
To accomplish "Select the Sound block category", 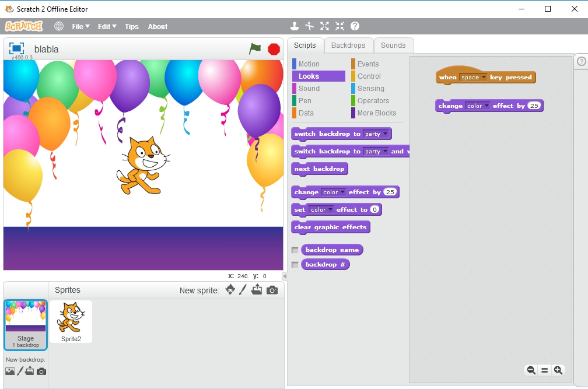I will pos(318,89).
